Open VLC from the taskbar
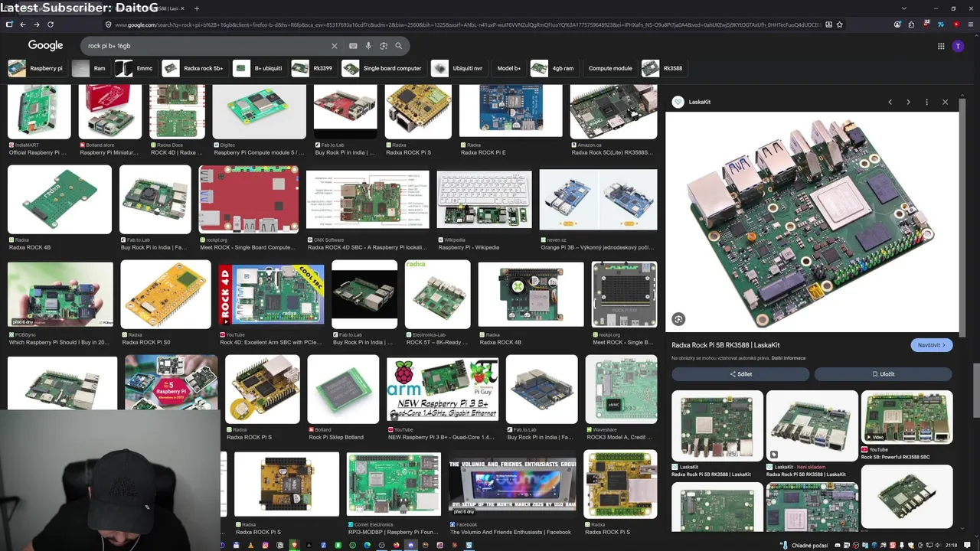 click(251, 545)
